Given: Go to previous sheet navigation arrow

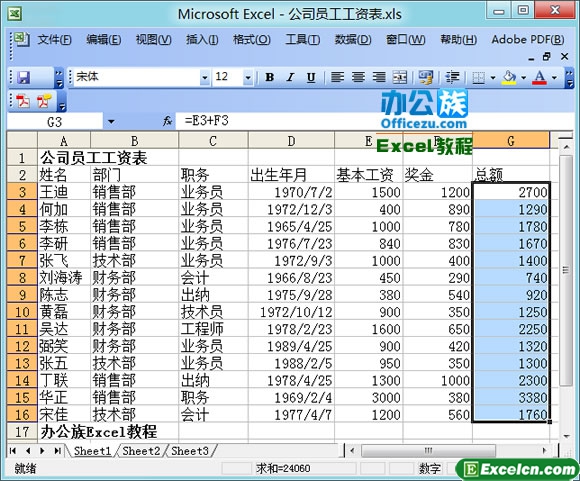Looking at the screenshot, I should (x=28, y=451).
